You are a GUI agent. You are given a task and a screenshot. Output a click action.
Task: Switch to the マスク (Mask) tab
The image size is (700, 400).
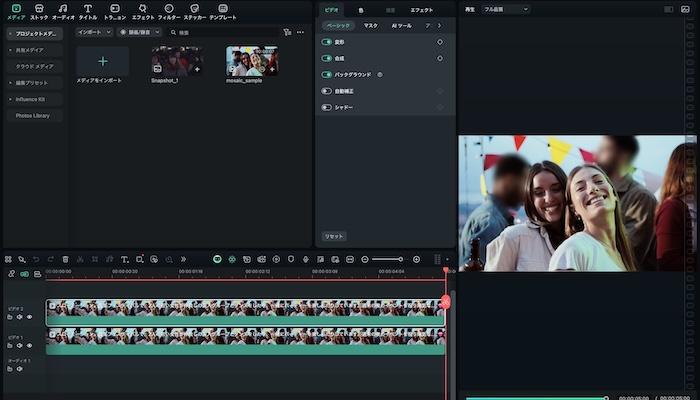[370, 25]
